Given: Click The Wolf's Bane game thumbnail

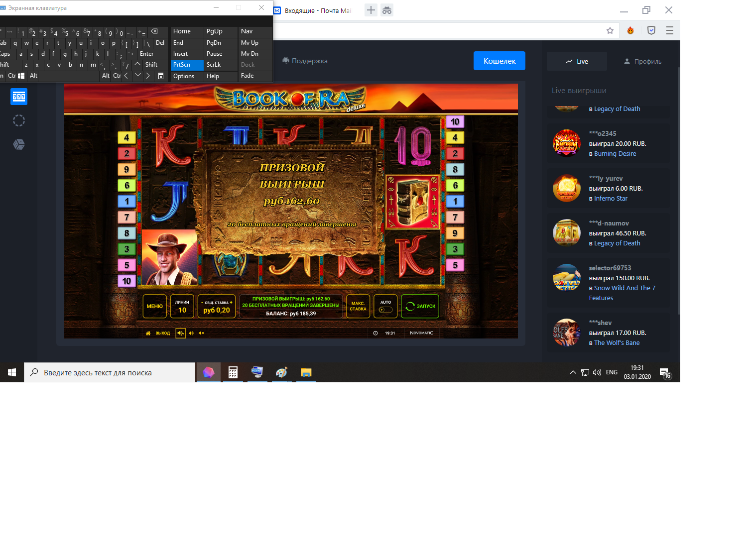Looking at the screenshot, I should 567,333.
